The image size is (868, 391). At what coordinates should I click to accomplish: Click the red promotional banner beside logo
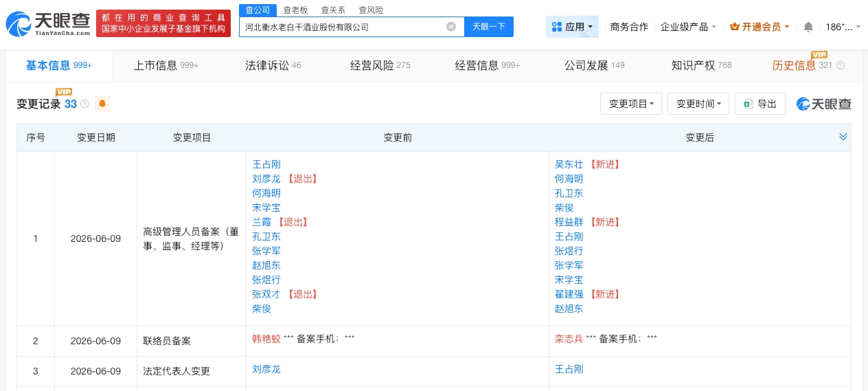(x=163, y=23)
